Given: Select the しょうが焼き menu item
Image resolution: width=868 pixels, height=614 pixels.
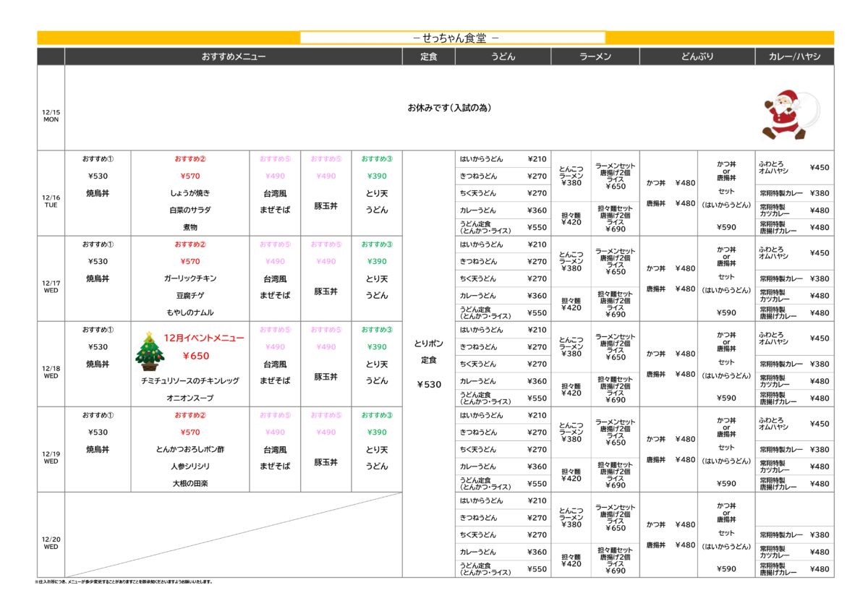Looking at the screenshot, I should click(x=190, y=193).
